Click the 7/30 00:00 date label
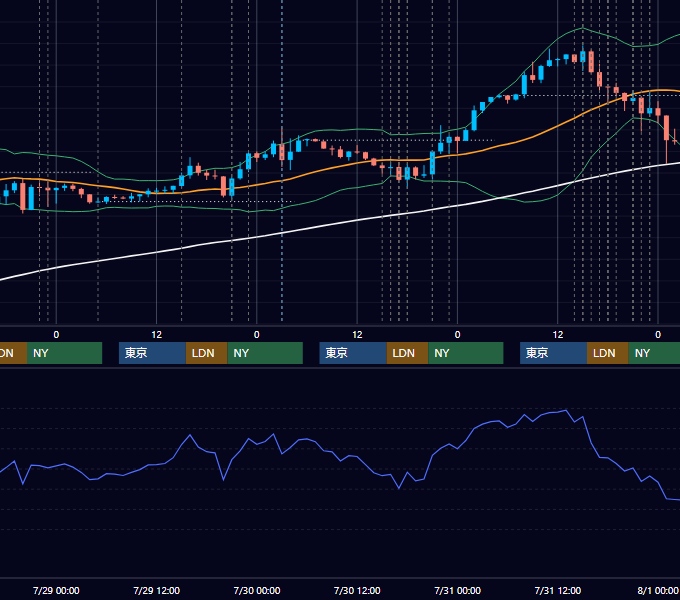The height and width of the screenshot is (600, 680). 257,590
